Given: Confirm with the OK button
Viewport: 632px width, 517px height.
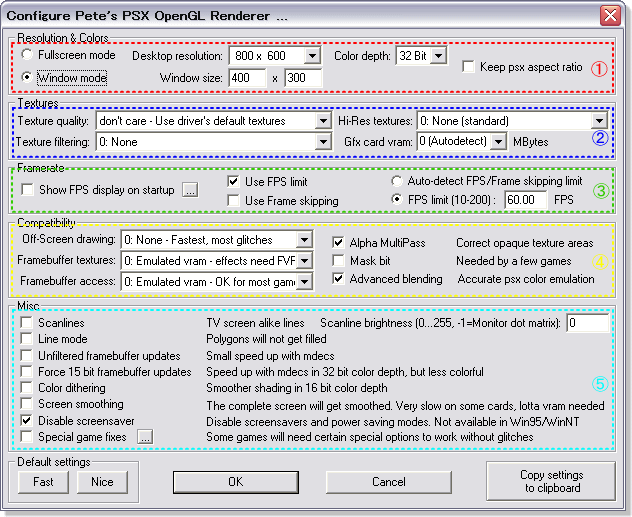Looking at the screenshot, I should (x=236, y=482).
